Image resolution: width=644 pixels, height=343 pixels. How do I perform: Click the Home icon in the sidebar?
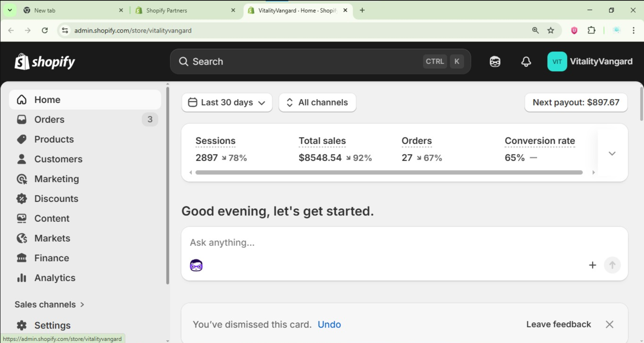pyautogui.click(x=22, y=99)
